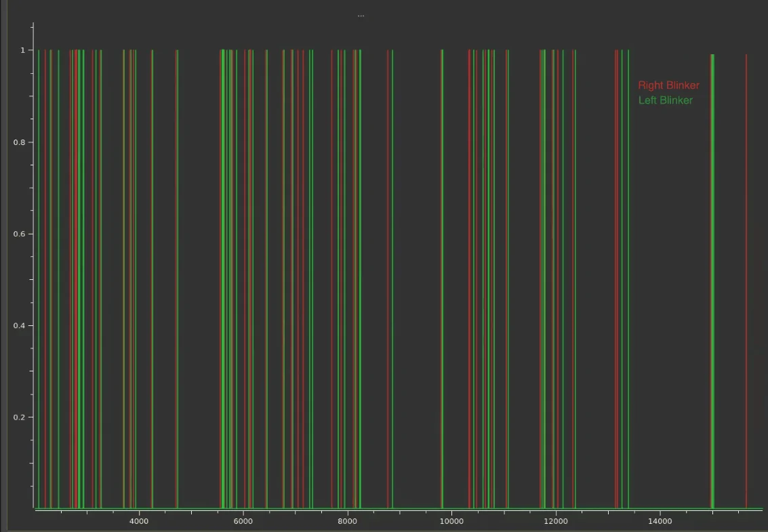The image size is (768, 532).
Task: Click the y-axis label 0.6
Action: click(19, 234)
